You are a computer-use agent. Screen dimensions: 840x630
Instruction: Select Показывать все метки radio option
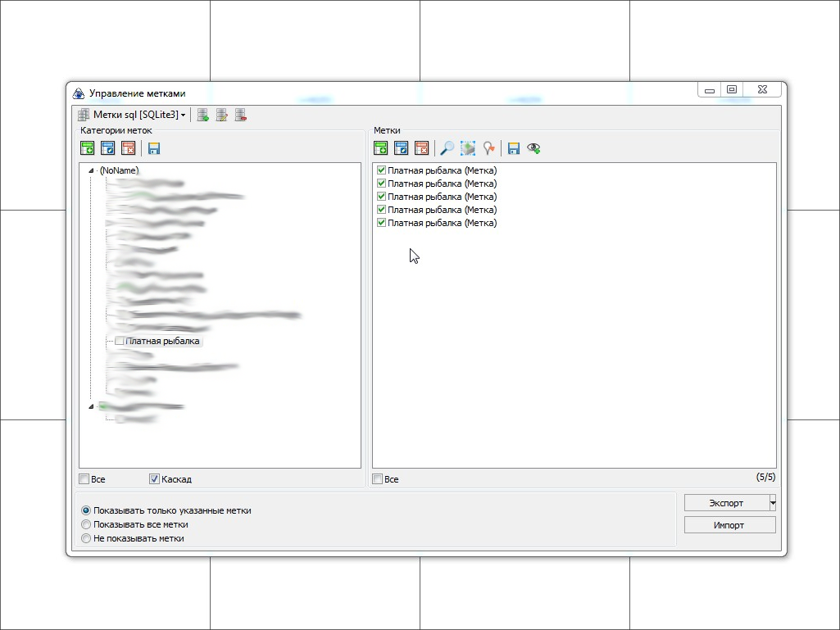pyautogui.click(x=86, y=524)
